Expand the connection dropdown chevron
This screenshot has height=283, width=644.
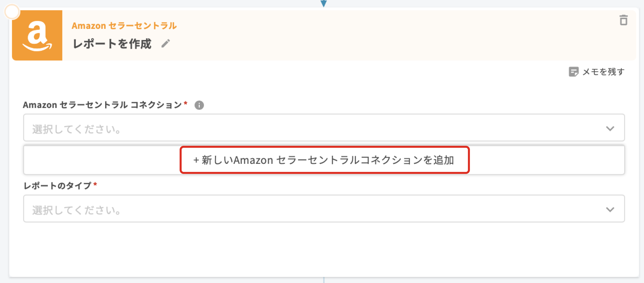coord(610,129)
